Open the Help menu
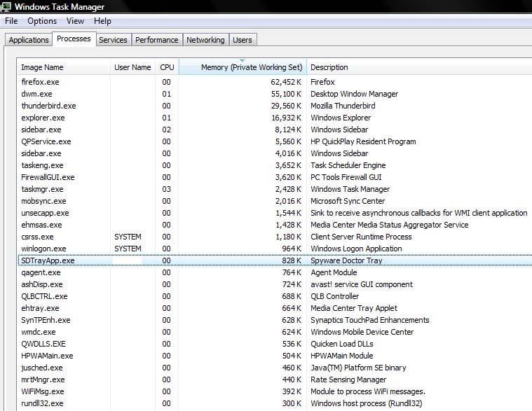This screenshot has width=532, height=411. (102, 21)
